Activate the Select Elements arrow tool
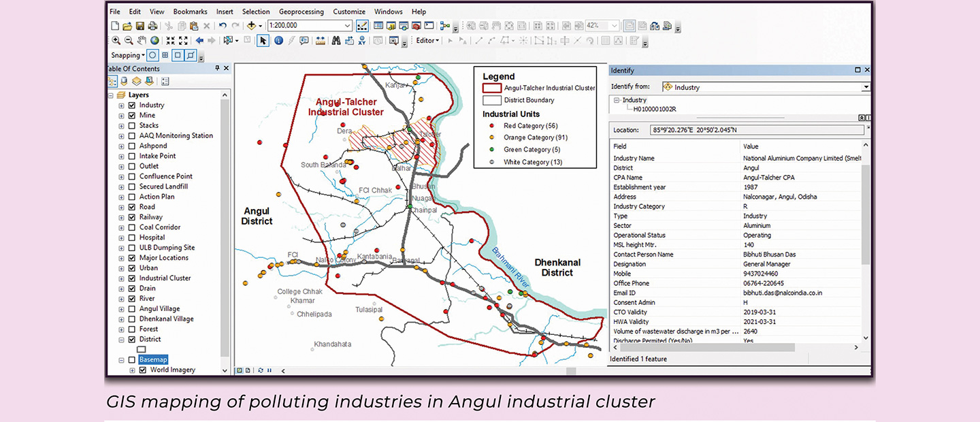 click(x=263, y=41)
